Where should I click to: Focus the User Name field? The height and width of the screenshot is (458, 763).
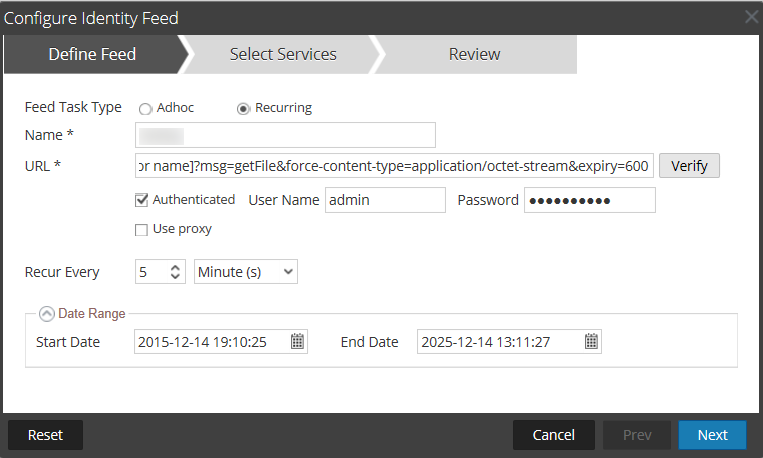pyautogui.click(x=385, y=200)
